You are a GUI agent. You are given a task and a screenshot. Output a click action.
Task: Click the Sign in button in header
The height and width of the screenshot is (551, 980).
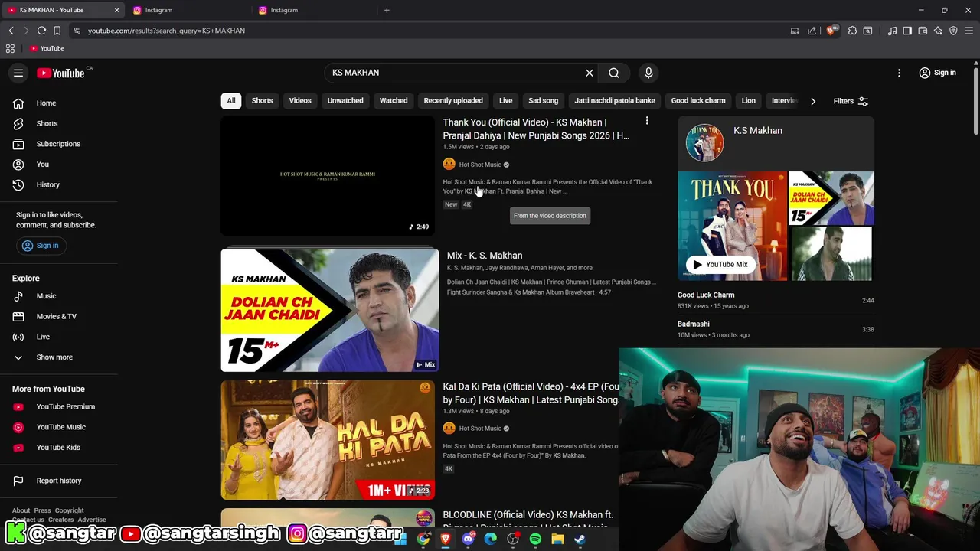(937, 73)
